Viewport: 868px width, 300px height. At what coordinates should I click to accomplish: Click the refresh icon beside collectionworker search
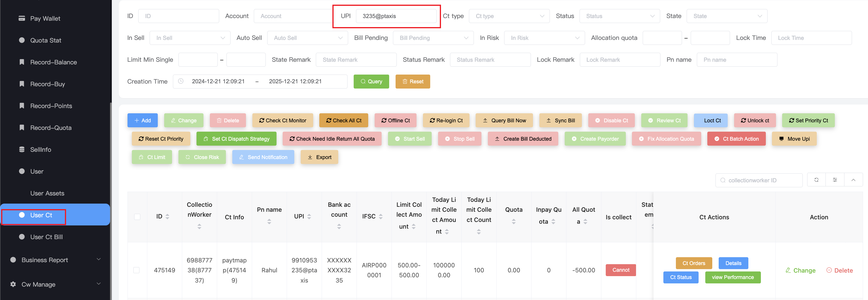coord(816,180)
